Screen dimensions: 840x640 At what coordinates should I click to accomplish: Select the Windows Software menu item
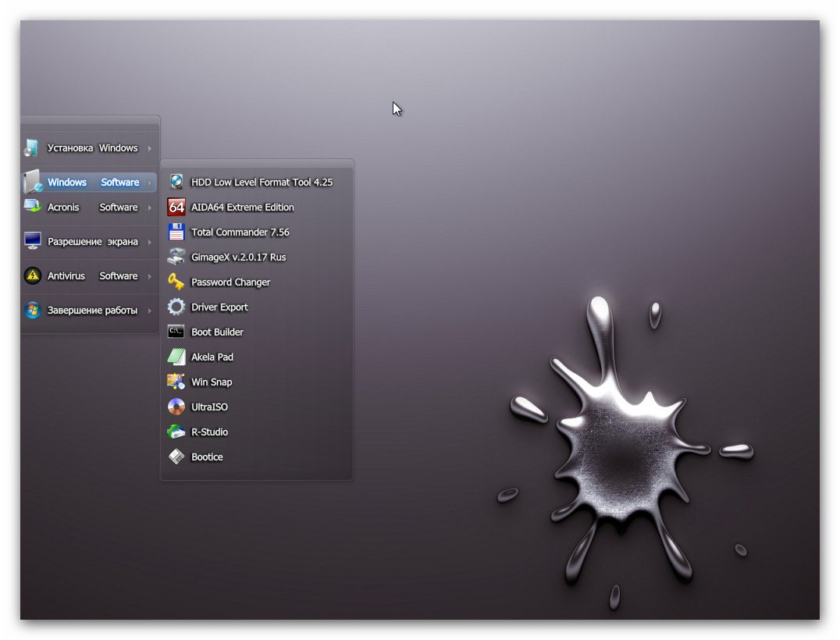point(93,183)
